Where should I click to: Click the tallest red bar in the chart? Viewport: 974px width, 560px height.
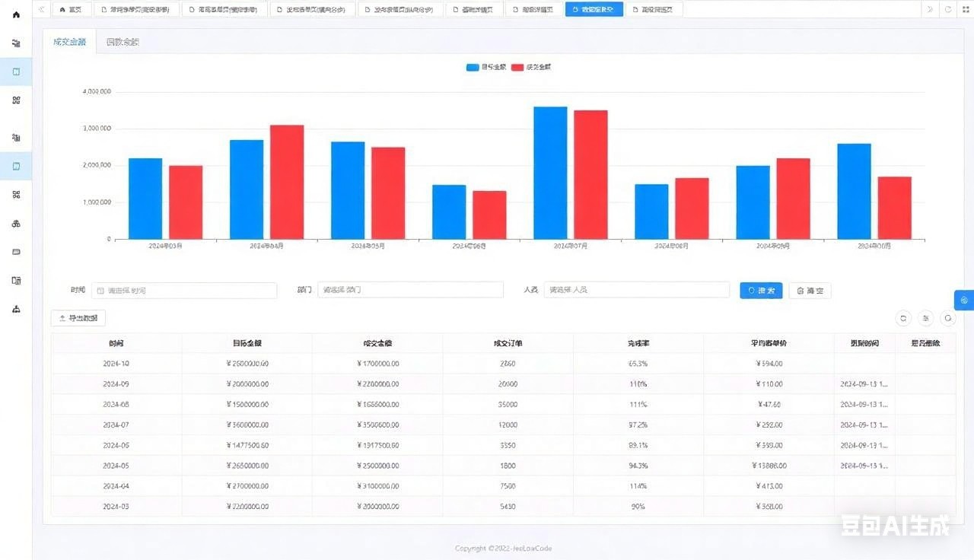click(x=590, y=175)
